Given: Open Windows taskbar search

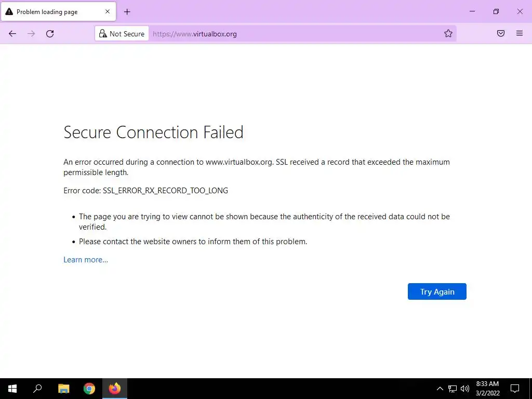Looking at the screenshot, I should coord(37,389).
